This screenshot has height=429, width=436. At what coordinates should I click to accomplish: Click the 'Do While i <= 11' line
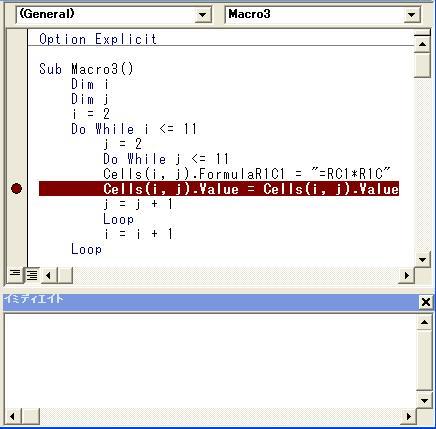[x=134, y=129]
